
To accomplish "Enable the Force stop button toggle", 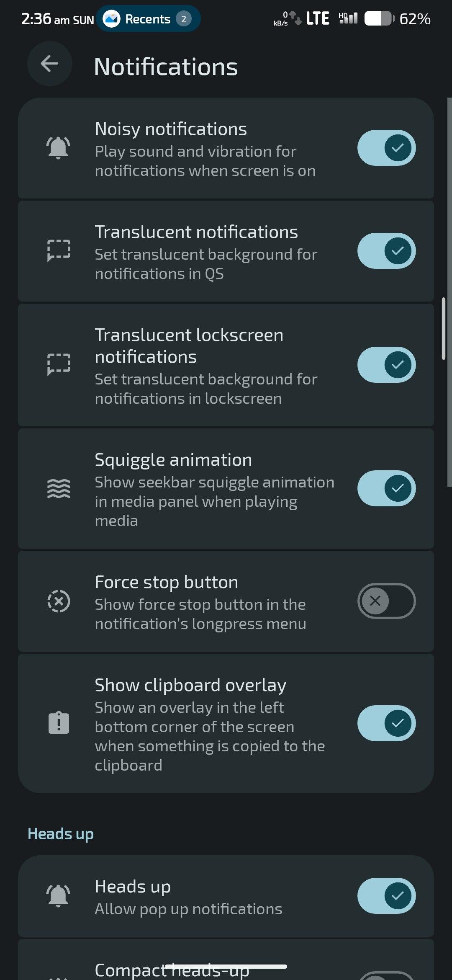I will pos(386,601).
